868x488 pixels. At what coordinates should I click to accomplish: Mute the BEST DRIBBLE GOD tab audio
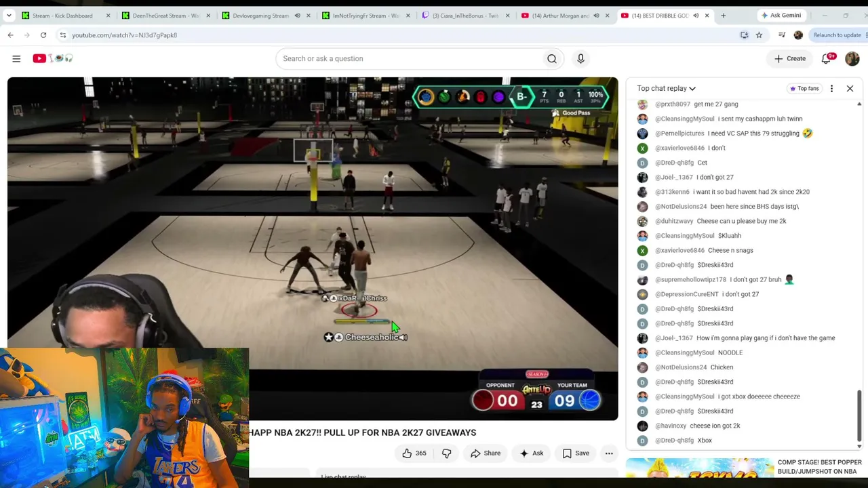click(x=696, y=16)
